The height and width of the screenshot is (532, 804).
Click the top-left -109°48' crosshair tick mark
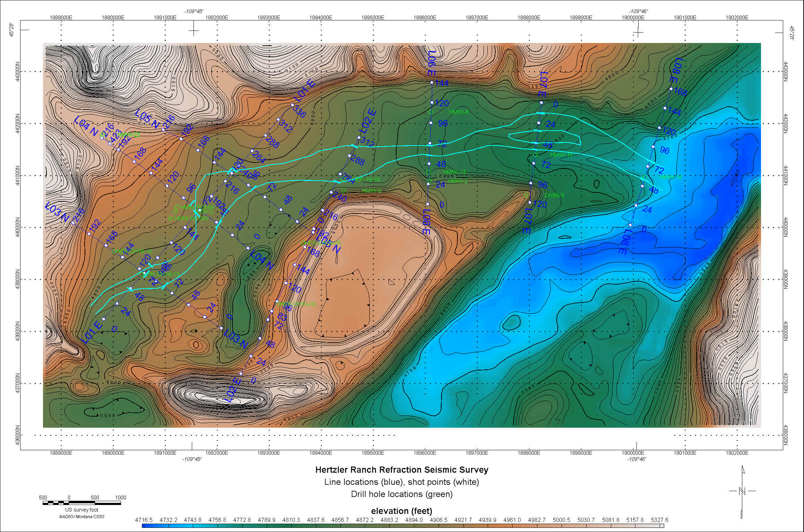(194, 30)
